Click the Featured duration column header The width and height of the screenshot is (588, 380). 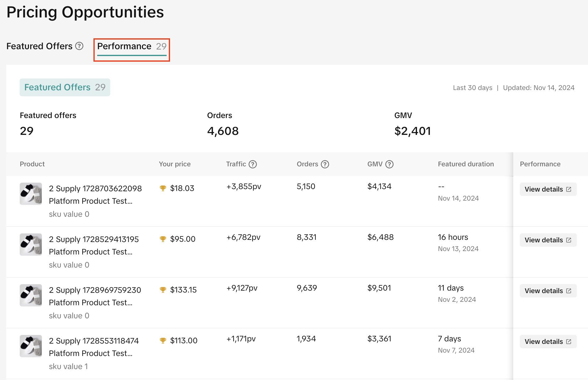(466, 164)
